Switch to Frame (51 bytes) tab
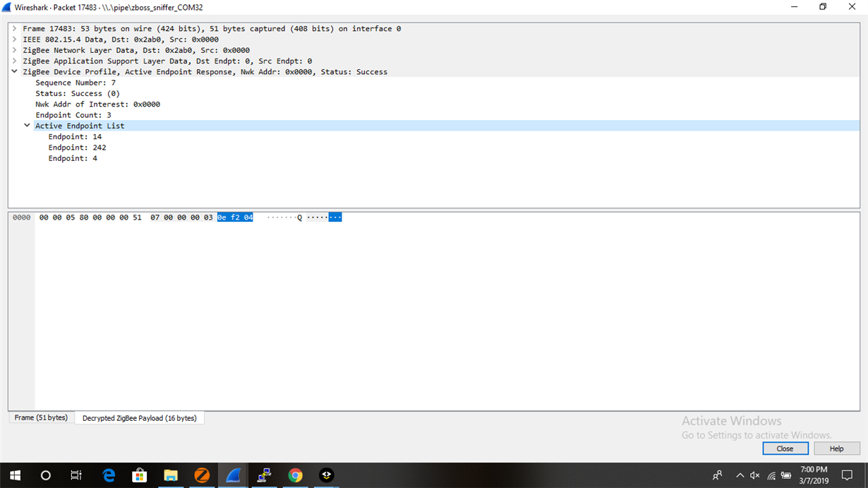 tap(41, 418)
